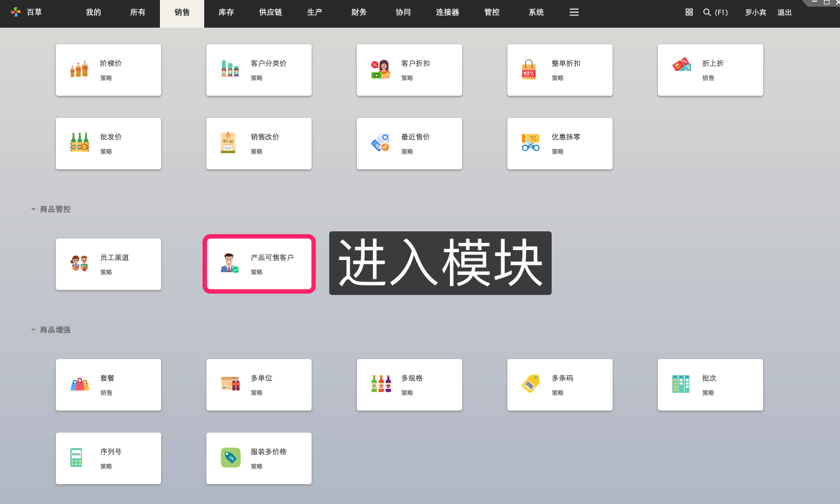Click the 阶梯价 card title
Image resolution: width=840 pixels, height=504 pixels.
111,63
